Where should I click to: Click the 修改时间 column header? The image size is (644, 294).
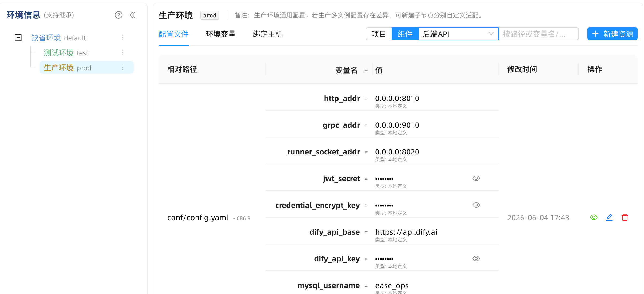[x=522, y=69]
